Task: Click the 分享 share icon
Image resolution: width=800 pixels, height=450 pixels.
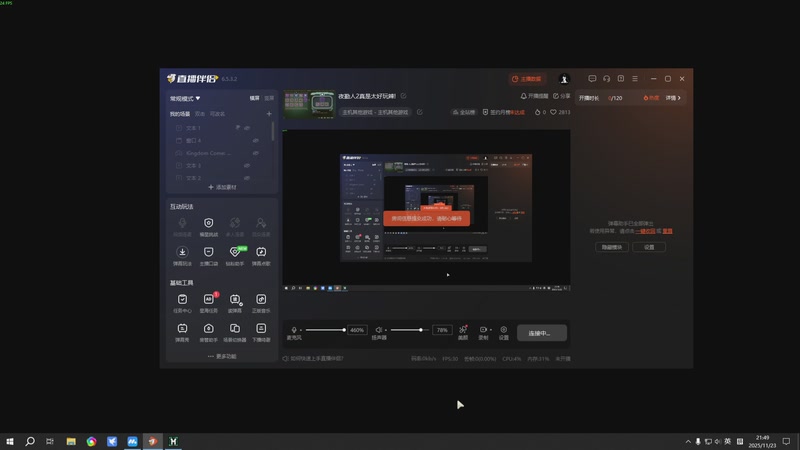Action: [556, 96]
